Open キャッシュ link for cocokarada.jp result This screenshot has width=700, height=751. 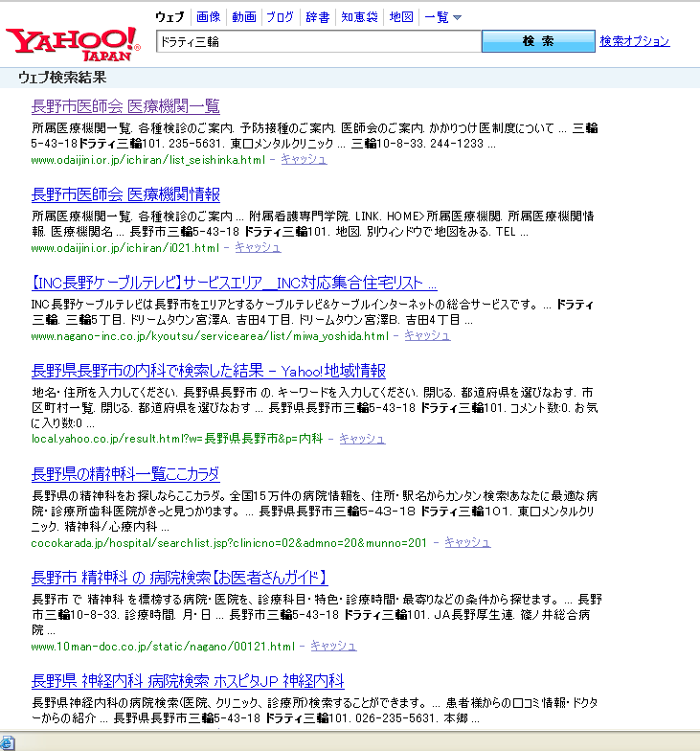[467, 542]
